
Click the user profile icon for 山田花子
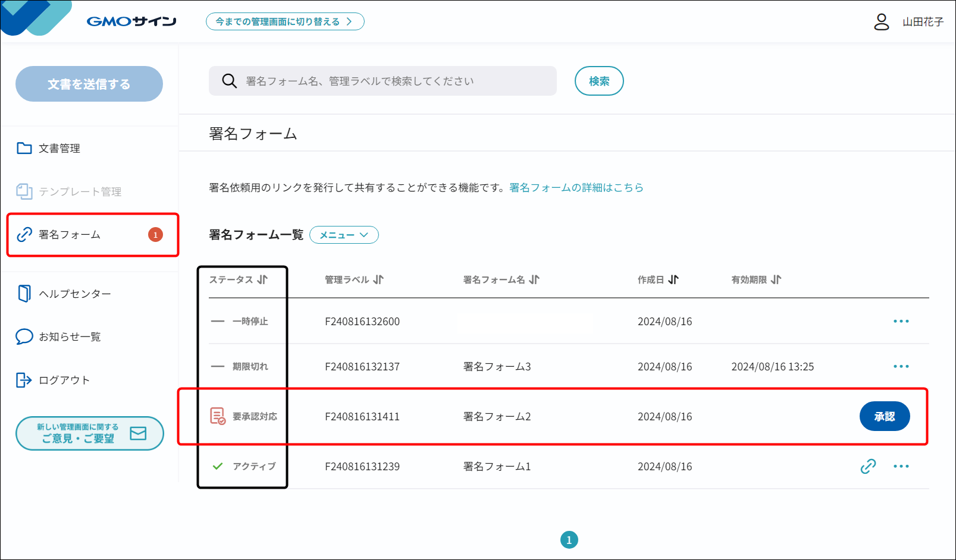coord(881,22)
